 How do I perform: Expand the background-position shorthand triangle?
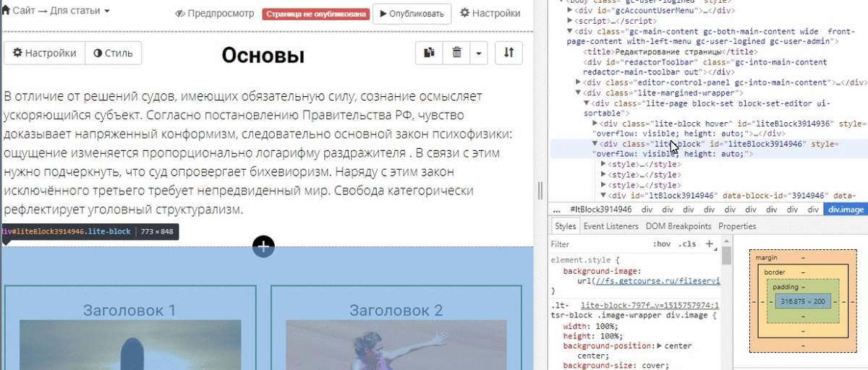point(658,346)
